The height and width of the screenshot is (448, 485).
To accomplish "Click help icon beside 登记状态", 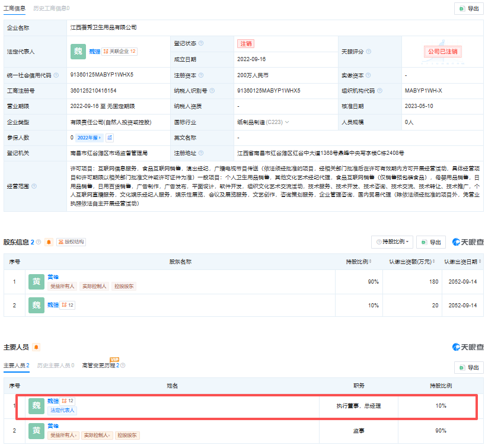I will coord(201,43).
